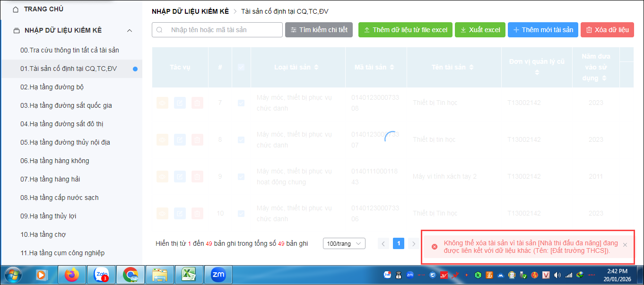Click the Trang Chủ home icon

pos(16,9)
